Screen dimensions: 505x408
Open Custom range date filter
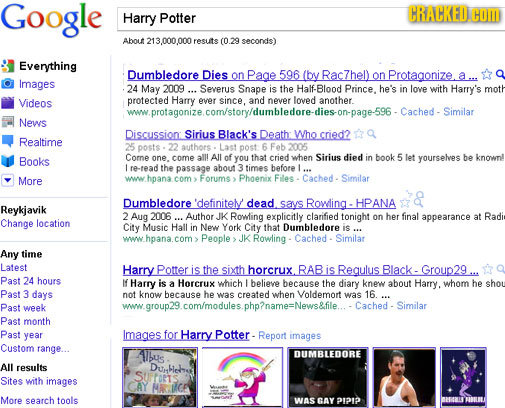tap(35, 348)
